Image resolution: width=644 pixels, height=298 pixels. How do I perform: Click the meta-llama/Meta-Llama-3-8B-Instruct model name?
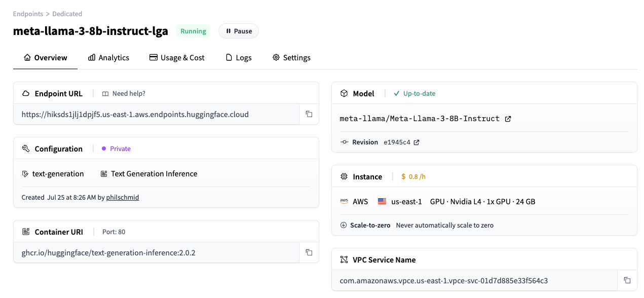coord(420,119)
